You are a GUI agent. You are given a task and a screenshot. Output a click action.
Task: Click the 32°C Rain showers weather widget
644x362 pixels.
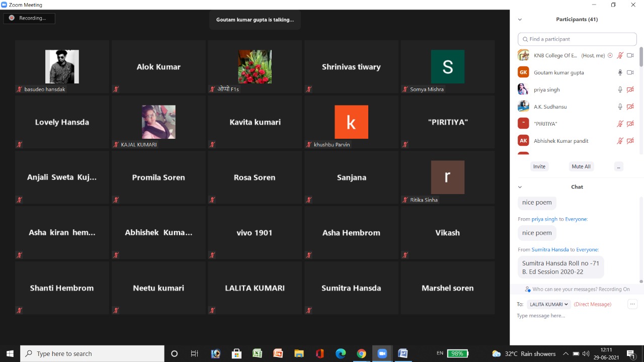click(x=524, y=353)
